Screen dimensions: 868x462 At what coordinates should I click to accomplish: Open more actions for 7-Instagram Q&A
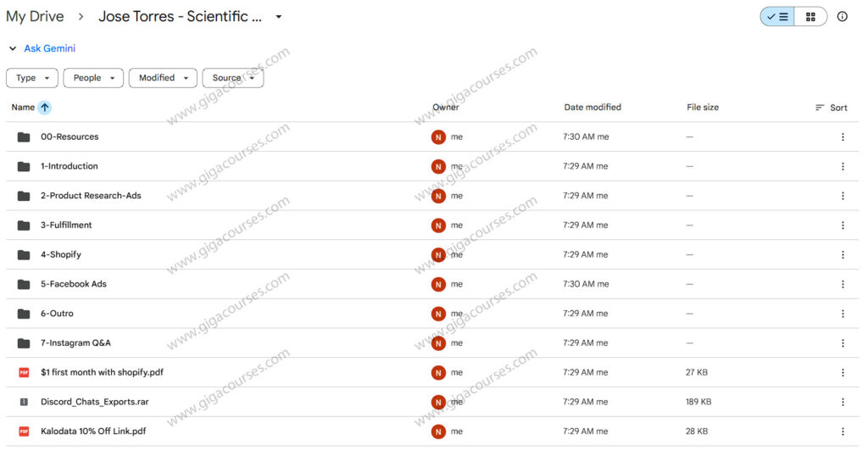click(x=843, y=343)
